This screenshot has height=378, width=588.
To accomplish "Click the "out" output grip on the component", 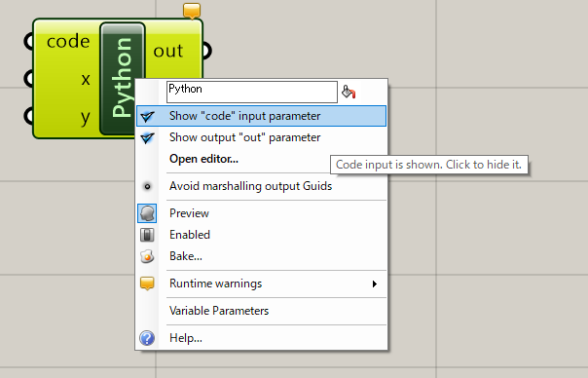I will coord(207,51).
